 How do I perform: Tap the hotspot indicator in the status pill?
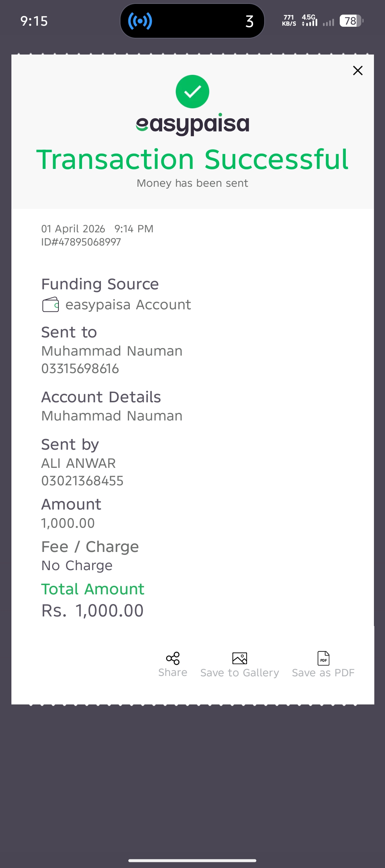[x=140, y=21]
